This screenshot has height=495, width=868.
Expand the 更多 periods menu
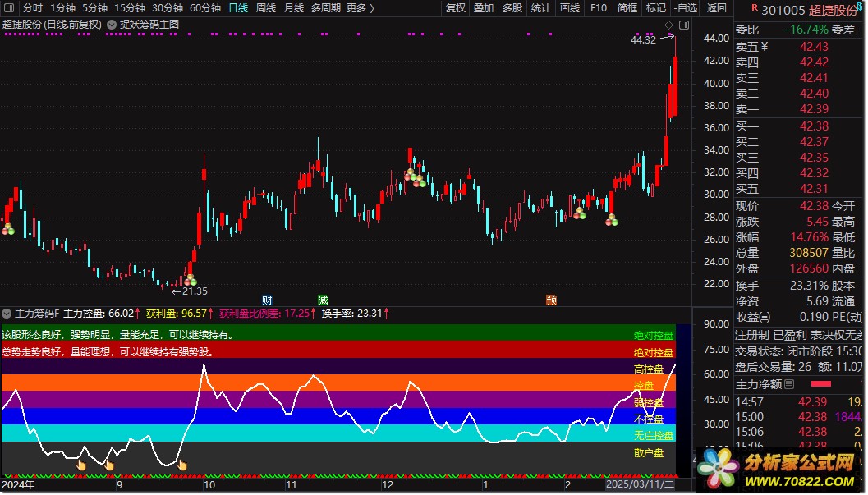click(360, 7)
